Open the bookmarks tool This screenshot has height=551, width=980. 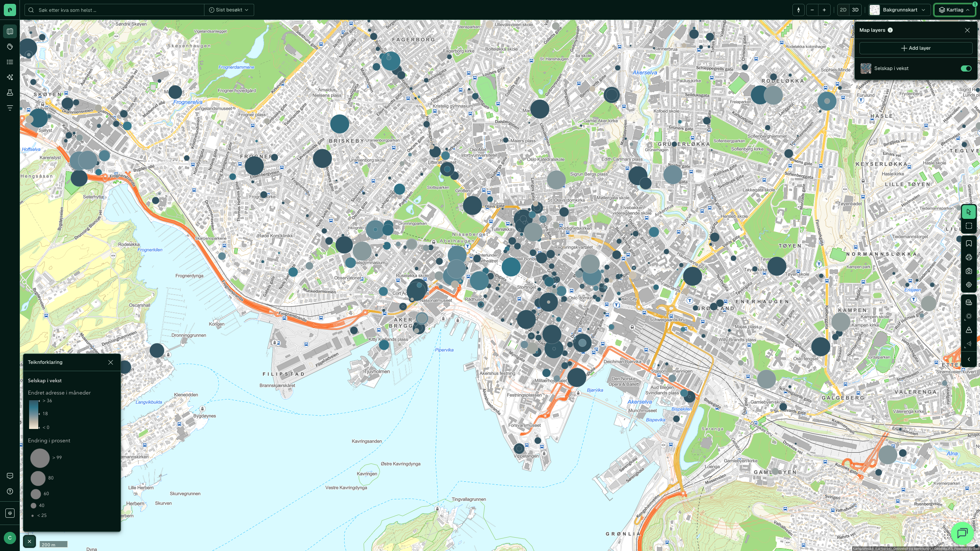pyautogui.click(x=969, y=243)
